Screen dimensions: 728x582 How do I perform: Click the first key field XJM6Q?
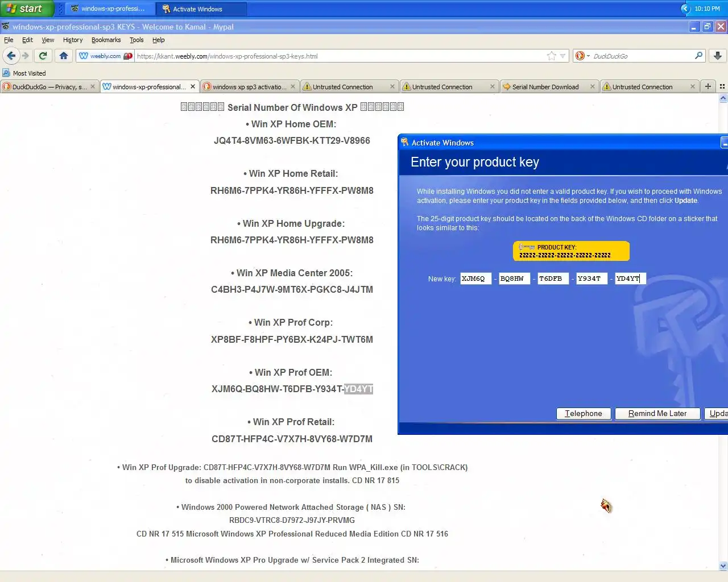click(x=475, y=278)
